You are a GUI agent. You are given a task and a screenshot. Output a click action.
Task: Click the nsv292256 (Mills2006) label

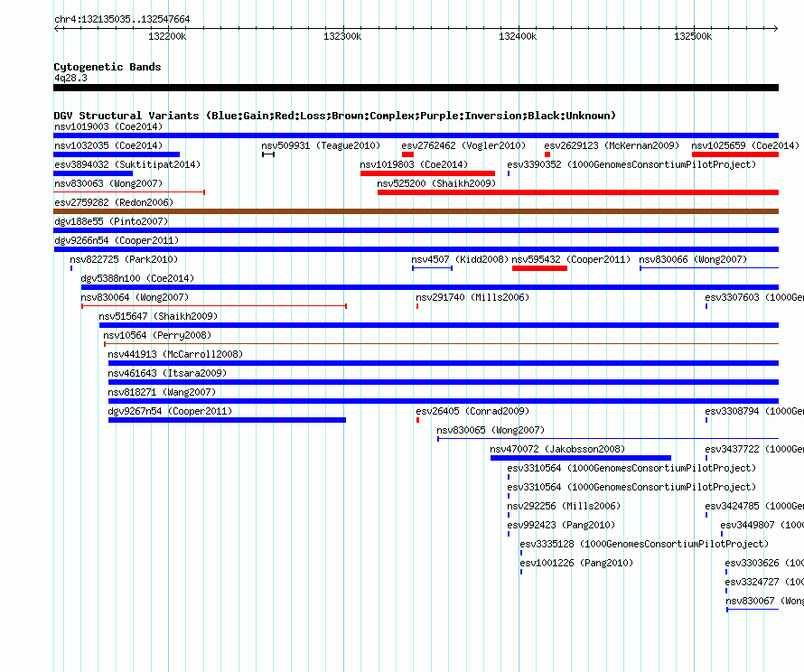(564, 506)
